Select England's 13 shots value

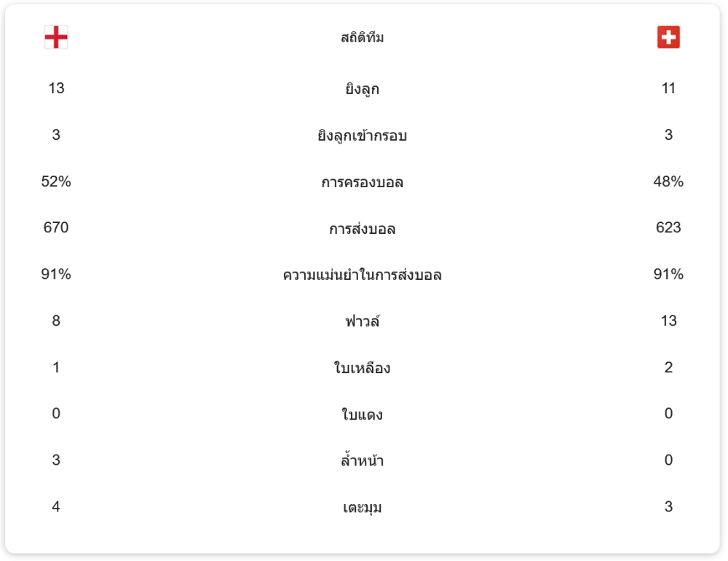(56, 88)
